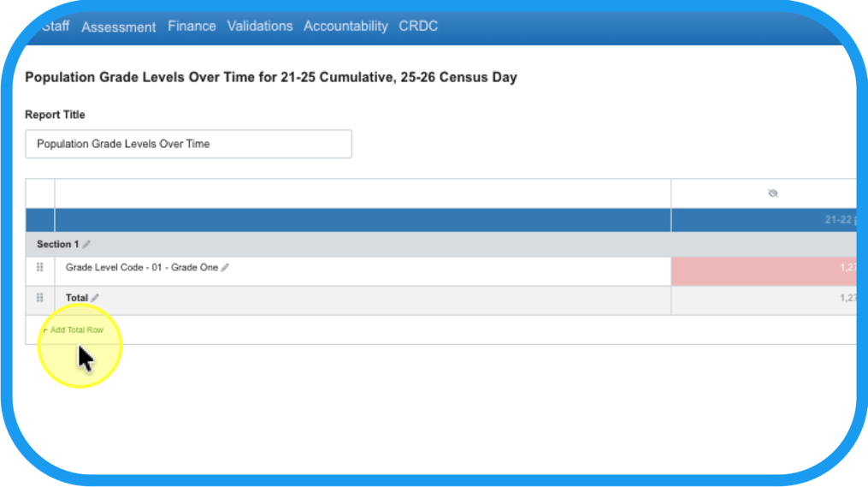Click into the Report Title text field
The width and height of the screenshot is (868, 487).
point(188,144)
